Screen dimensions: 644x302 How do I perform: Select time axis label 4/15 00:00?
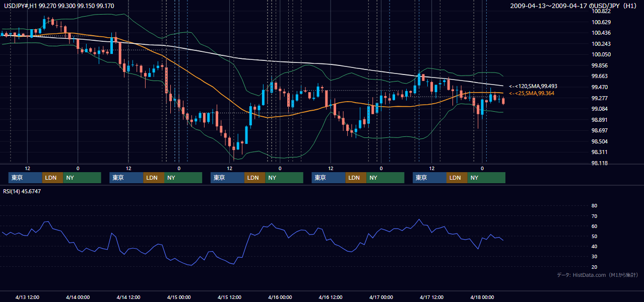click(x=179, y=297)
